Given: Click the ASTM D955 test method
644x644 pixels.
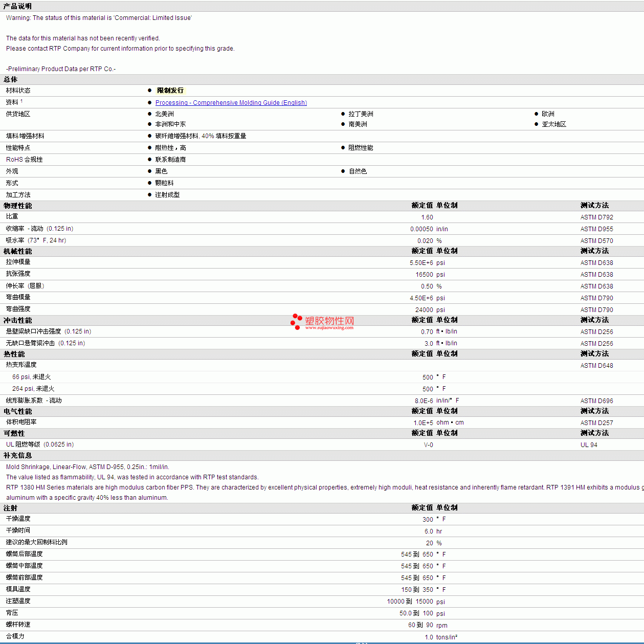Looking at the screenshot, I should [596, 229].
